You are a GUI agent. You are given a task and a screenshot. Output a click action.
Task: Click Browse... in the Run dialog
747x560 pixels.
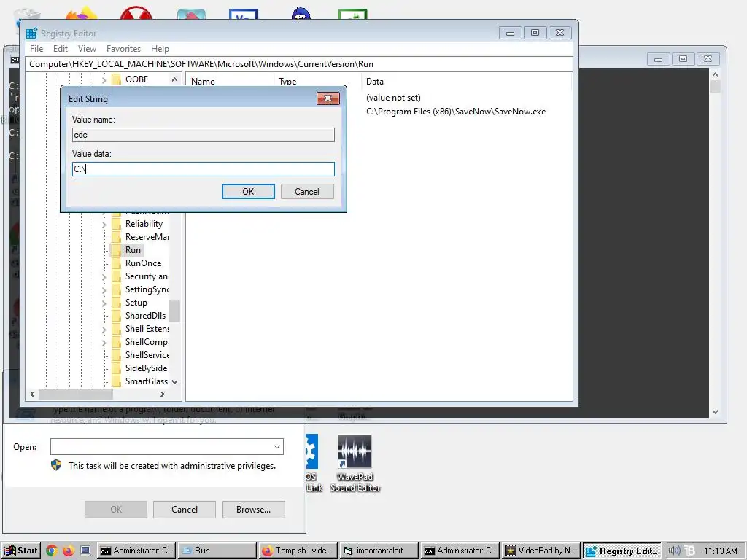click(253, 510)
